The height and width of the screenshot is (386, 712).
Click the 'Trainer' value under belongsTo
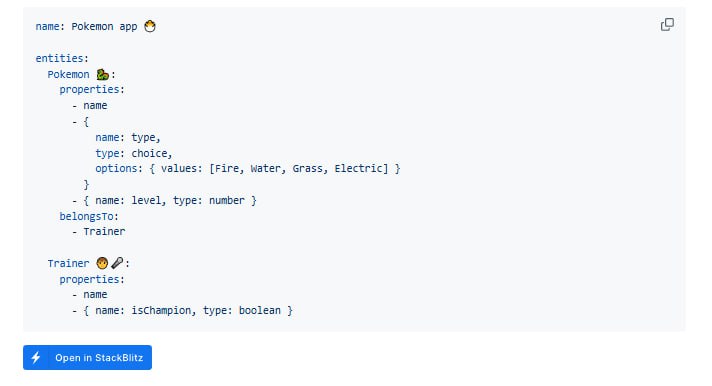tap(104, 232)
